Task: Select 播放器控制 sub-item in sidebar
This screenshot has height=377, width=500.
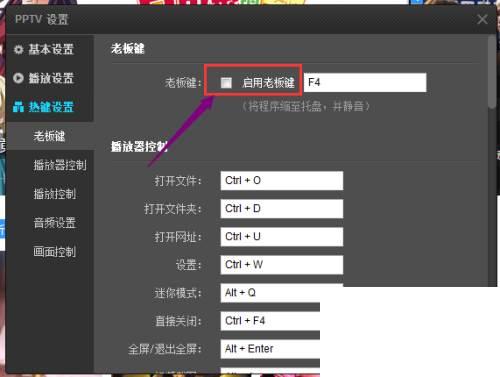Action: (x=60, y=165)
